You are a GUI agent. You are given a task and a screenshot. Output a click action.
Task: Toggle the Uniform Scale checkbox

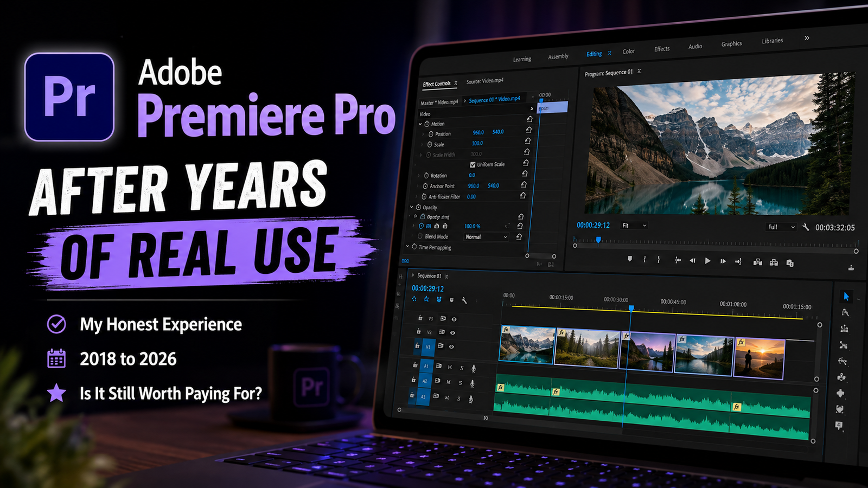473,164
